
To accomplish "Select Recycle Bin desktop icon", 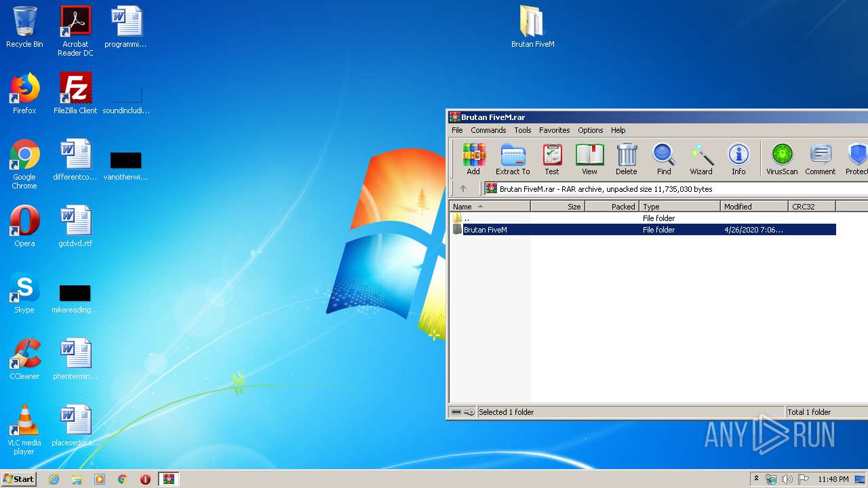I will pyautogui.click(x=24, y=27).
